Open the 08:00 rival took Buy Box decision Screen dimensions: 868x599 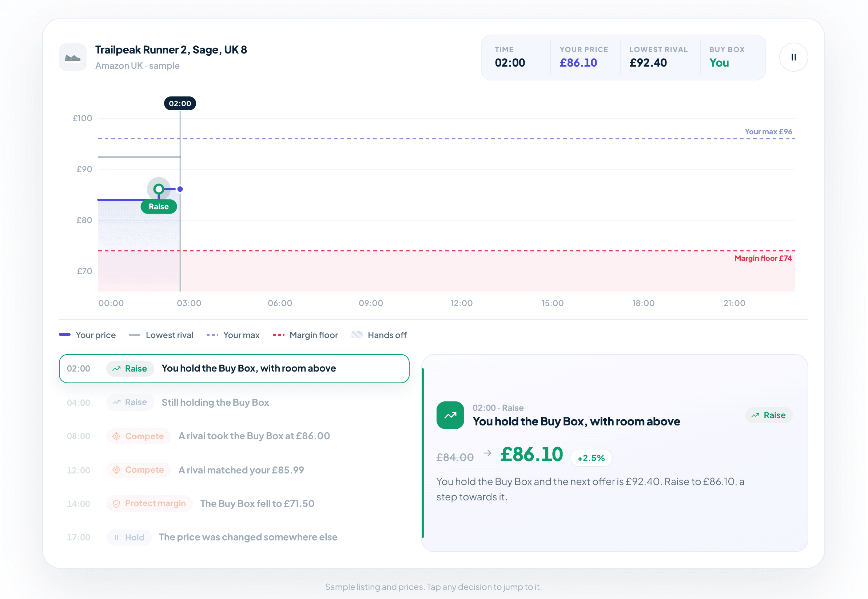click(x=234, y=436)
